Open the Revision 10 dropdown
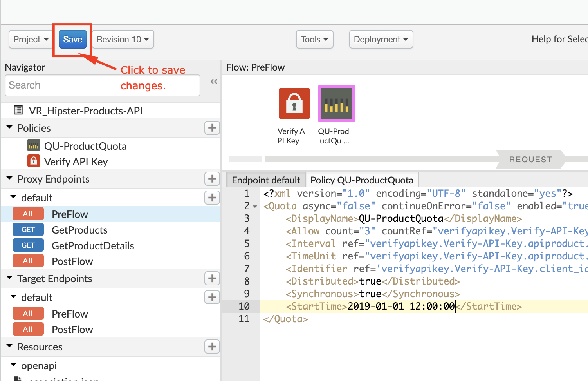Screen dimensions: 588x381 pos(123,39)
